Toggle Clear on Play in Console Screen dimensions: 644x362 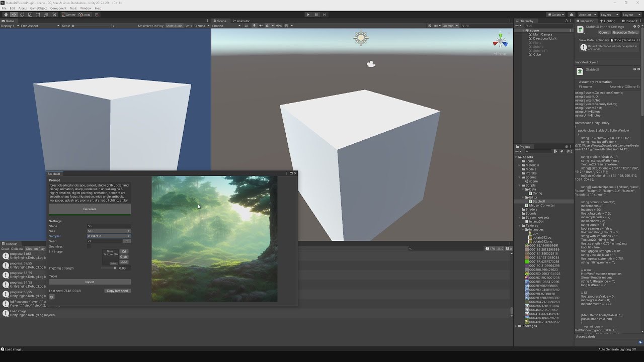click(35, 249)
